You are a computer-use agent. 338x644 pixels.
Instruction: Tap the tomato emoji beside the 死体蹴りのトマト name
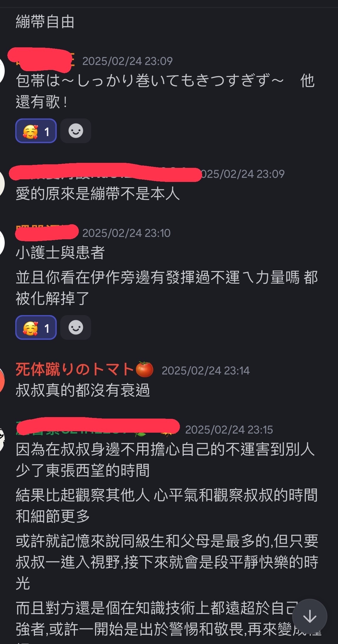(145, 369)
